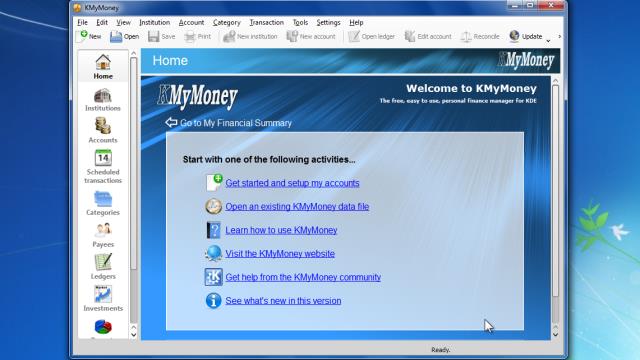This screenshot has height=360, width=640.
Task: Open the Edit menu
Action: pos(102,22)
